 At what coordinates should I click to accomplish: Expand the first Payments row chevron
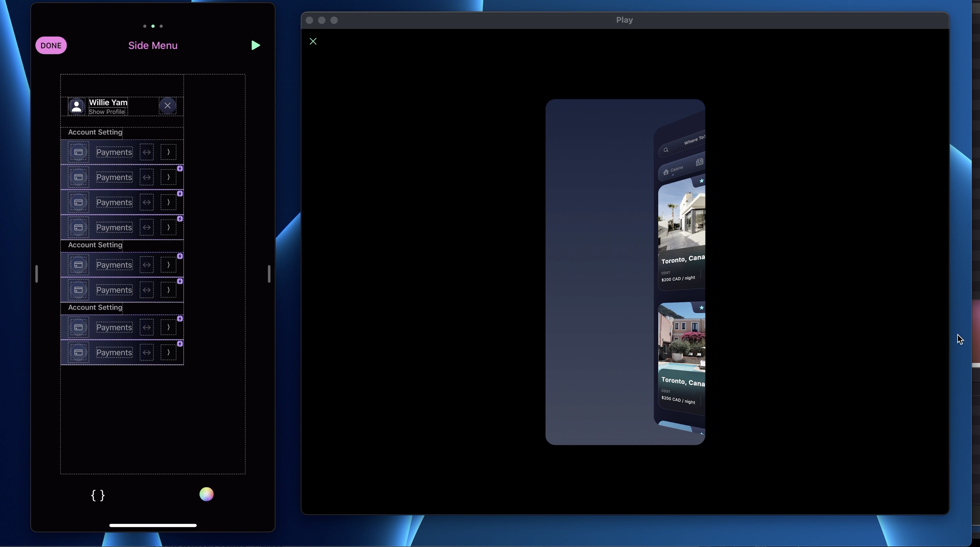tap(168, 152)
